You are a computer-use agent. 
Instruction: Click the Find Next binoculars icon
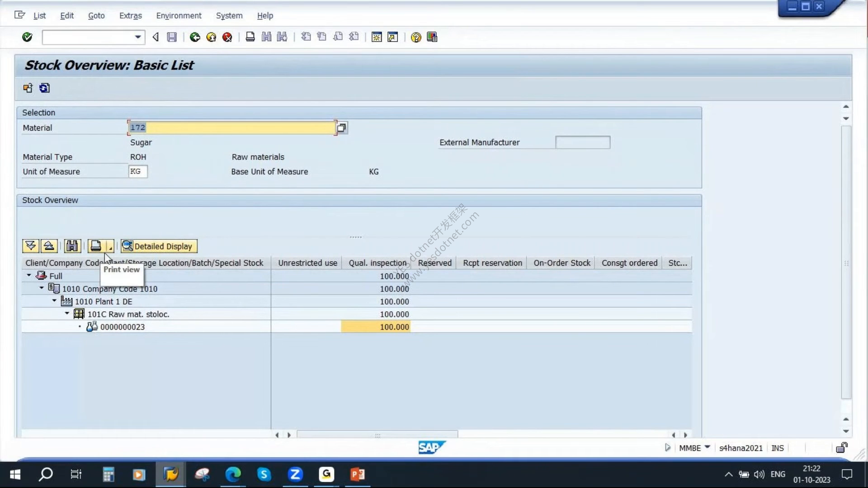282,37
